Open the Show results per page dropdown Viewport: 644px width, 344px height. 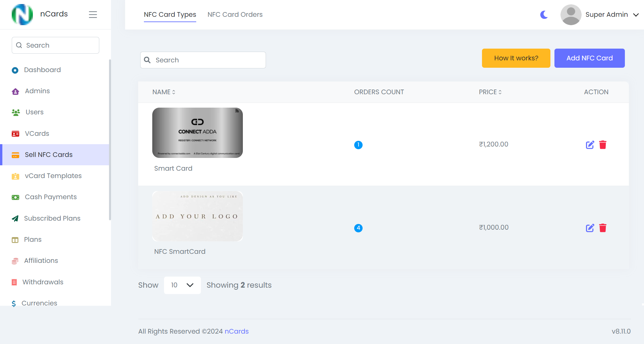click(182, 285)
